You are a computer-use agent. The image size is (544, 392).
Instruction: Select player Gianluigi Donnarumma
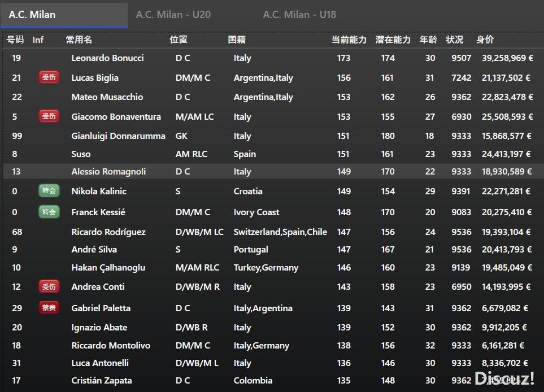click(x=118, y=136)
